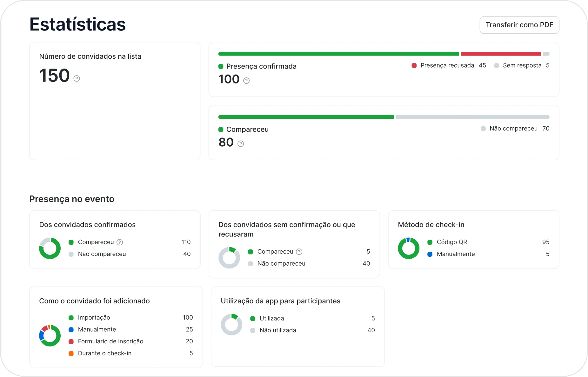
Task: Click the Número de convidados na lista label
Action: click(90, 56)
